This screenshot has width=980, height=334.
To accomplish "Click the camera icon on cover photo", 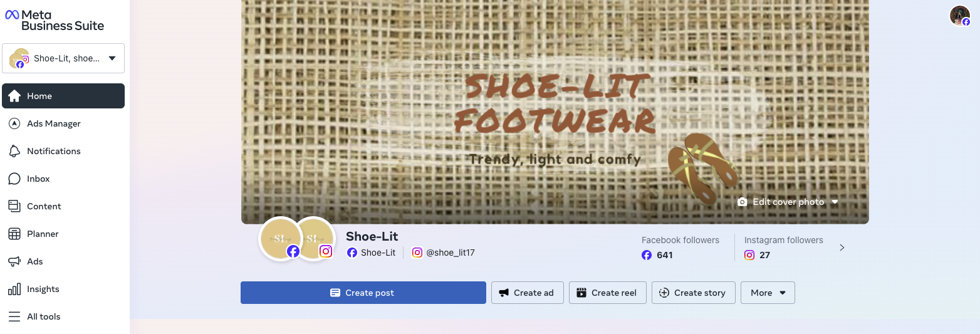I will point(743,202).
